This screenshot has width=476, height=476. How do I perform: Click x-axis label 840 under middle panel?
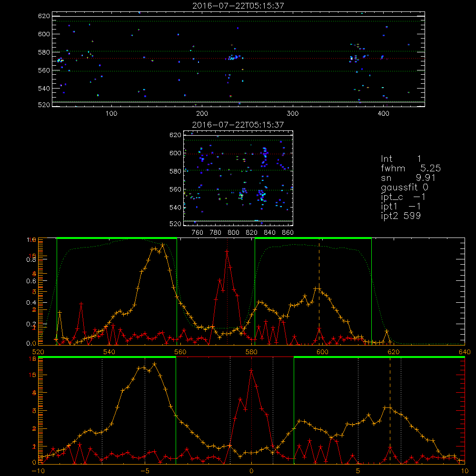269,233
